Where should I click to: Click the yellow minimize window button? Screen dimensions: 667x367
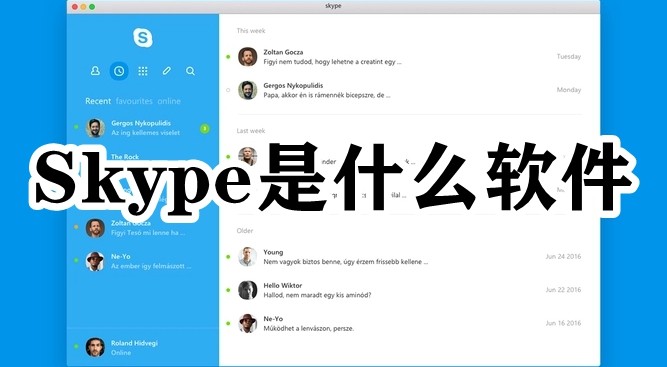[83, 7]
